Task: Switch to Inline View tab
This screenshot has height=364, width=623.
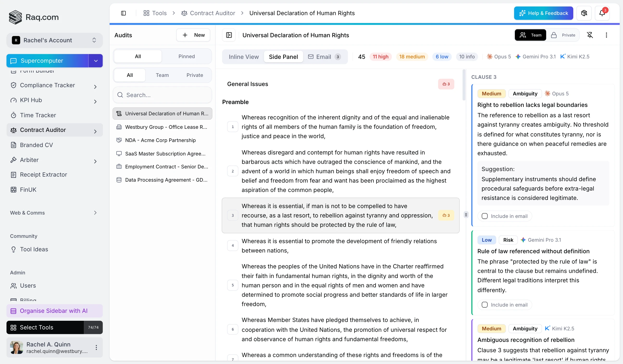Action: click(x=244, y=57)
